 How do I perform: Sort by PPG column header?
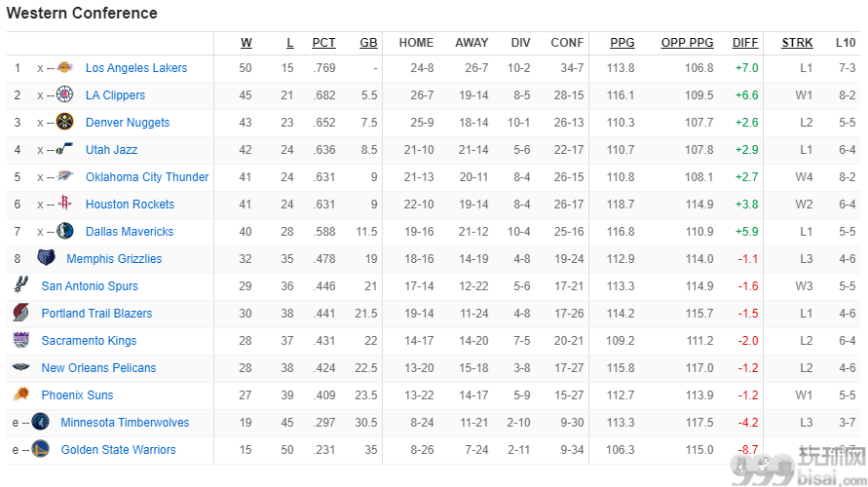coord(623,43)
